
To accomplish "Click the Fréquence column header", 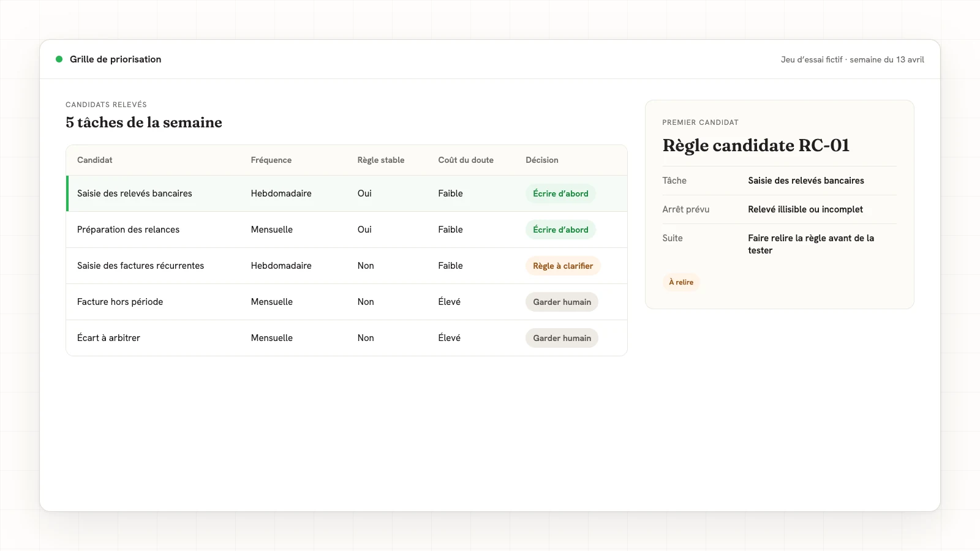I will (x=271, y=160).
